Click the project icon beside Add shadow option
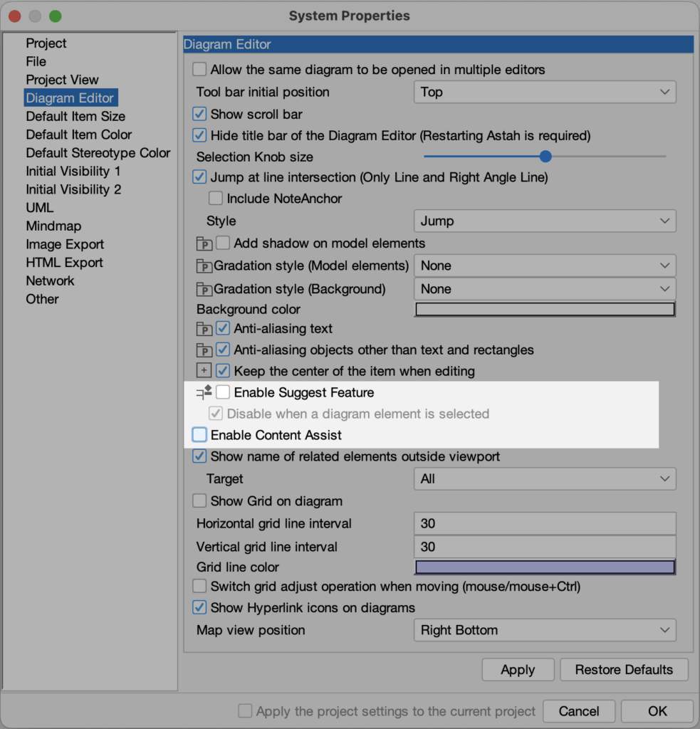The image size is (700, 729). 204,244
